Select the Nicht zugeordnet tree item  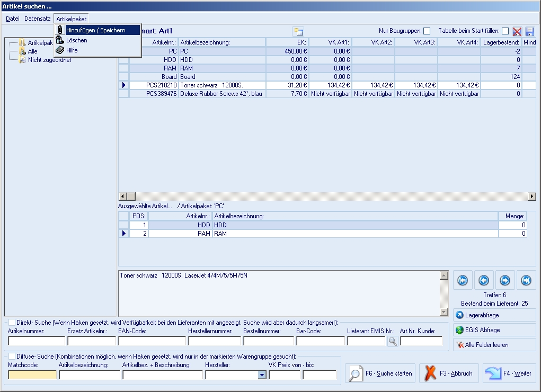[x=49, y=60]
